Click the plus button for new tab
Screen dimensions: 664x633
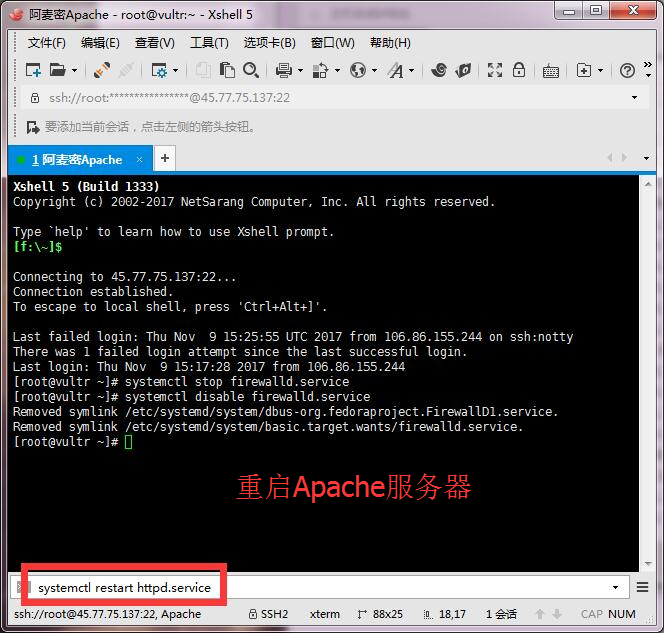165,158
